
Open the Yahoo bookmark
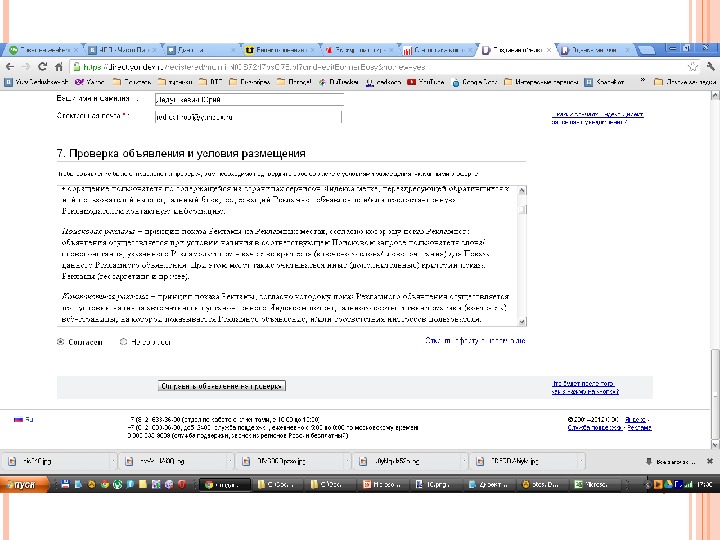click(90, 82)
